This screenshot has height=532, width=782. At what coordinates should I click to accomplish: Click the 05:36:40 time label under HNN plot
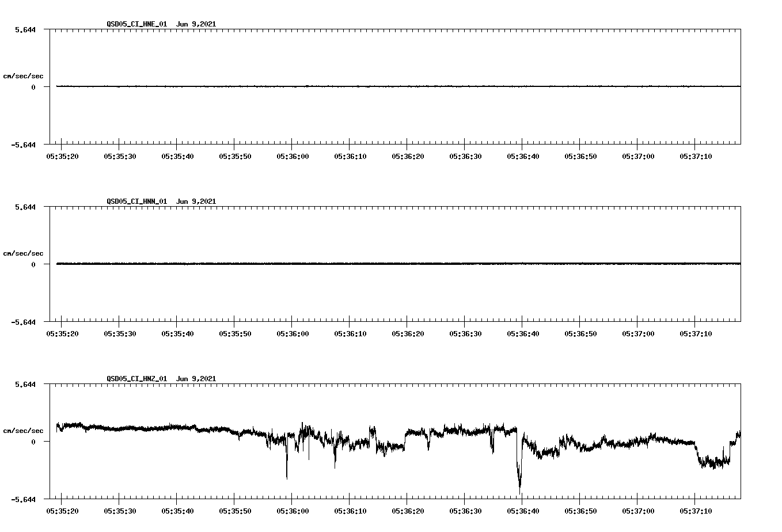coord(523,334)
